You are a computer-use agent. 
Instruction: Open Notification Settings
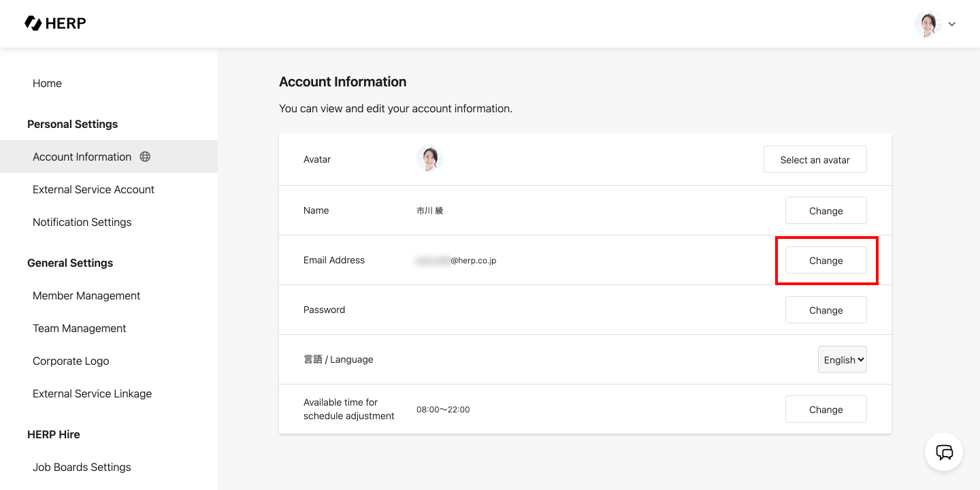coord(82,222)
